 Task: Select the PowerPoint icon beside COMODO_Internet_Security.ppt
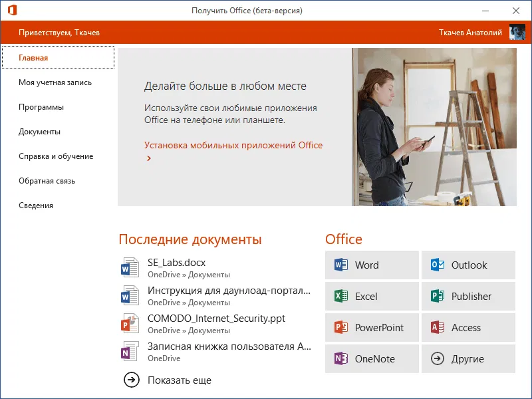(x=130, y=324)
